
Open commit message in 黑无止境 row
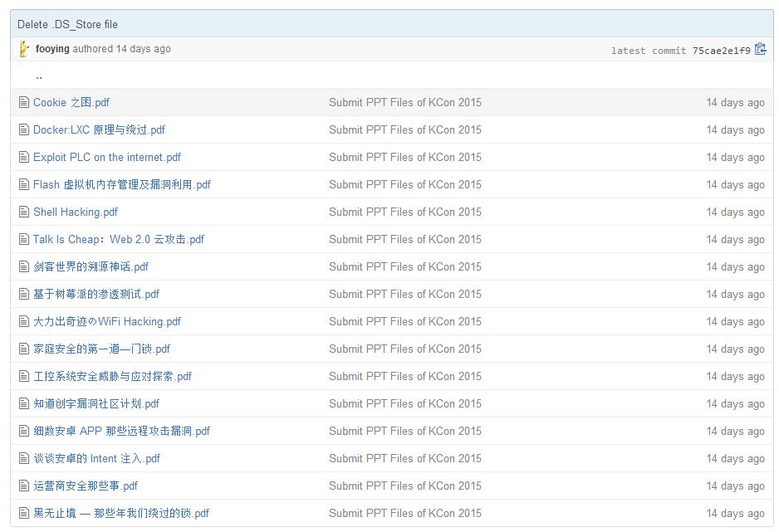405,513
